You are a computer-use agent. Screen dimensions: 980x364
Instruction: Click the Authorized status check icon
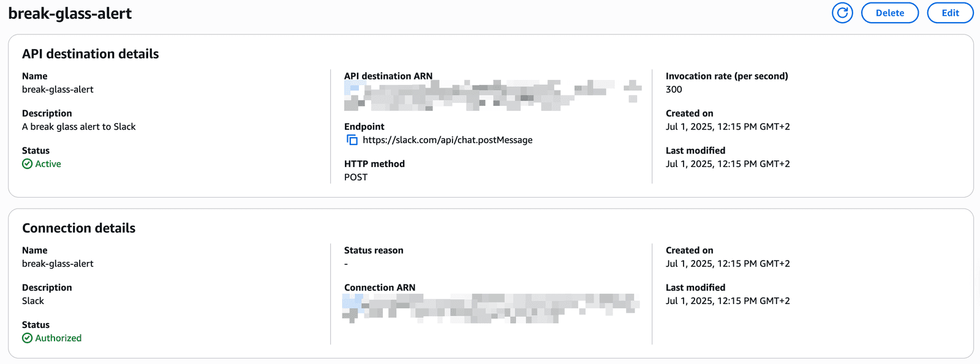27,338
